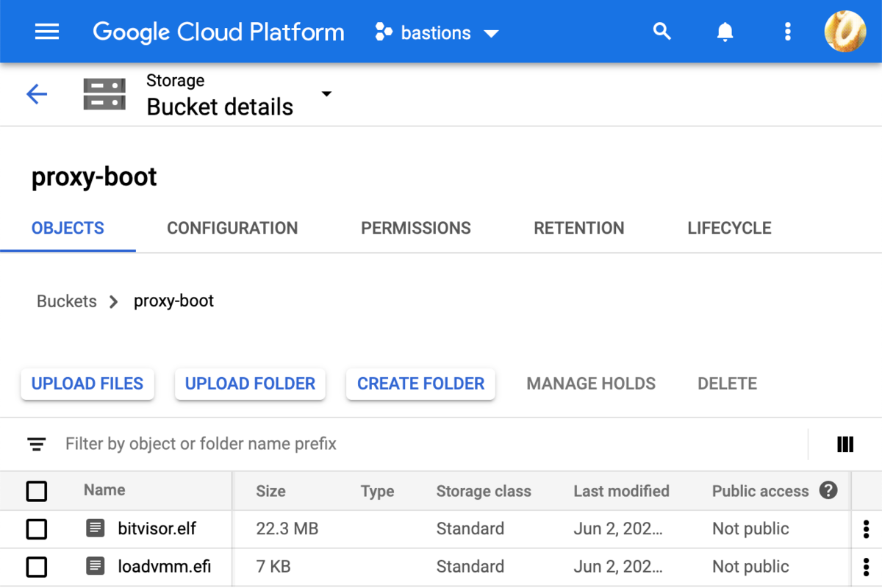Switch to the LIFECYCLE tab
Viewport: 882px width, 588px height.
coord(729,228)
